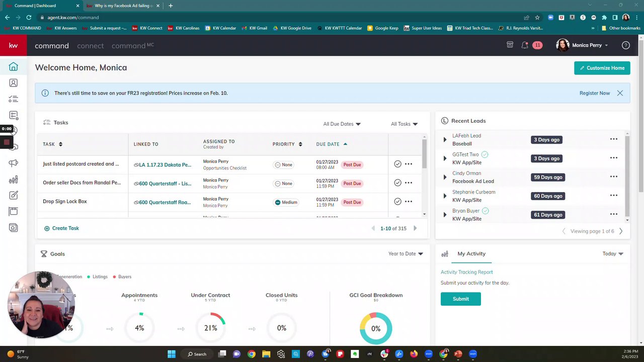This screenshot has height=362, width=644.
Task: Open the bottom stacked-card icon in left sidebar
Action: tap(14, 228)
